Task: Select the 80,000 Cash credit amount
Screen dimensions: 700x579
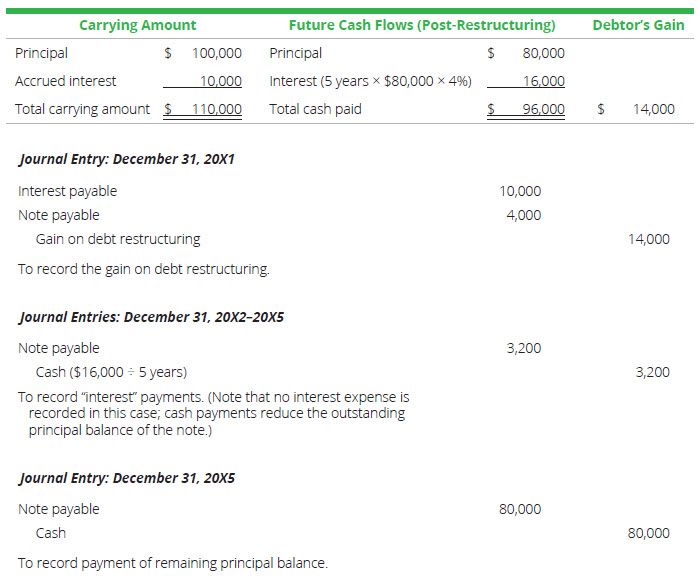Action: click(648, 533)
